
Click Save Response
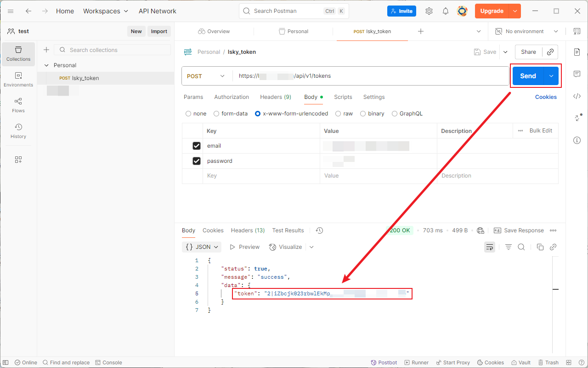tap(519, 230)
